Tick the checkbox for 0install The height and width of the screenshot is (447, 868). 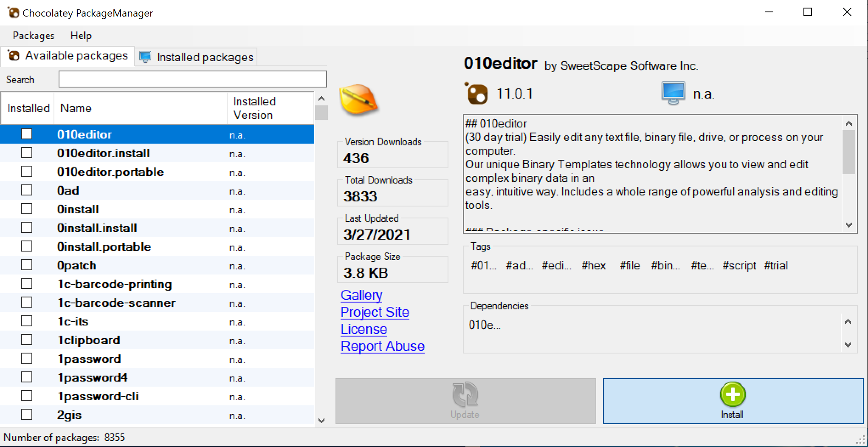27,209
